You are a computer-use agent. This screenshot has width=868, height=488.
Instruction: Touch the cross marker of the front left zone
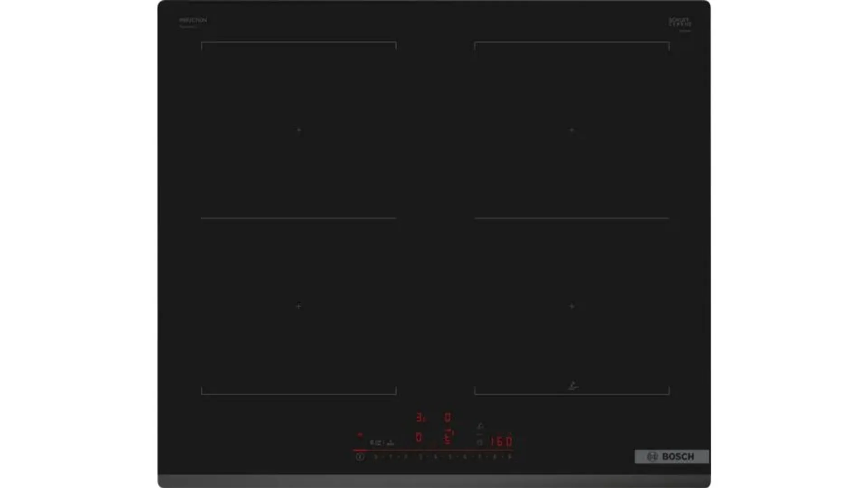click(x=298, y=306)
